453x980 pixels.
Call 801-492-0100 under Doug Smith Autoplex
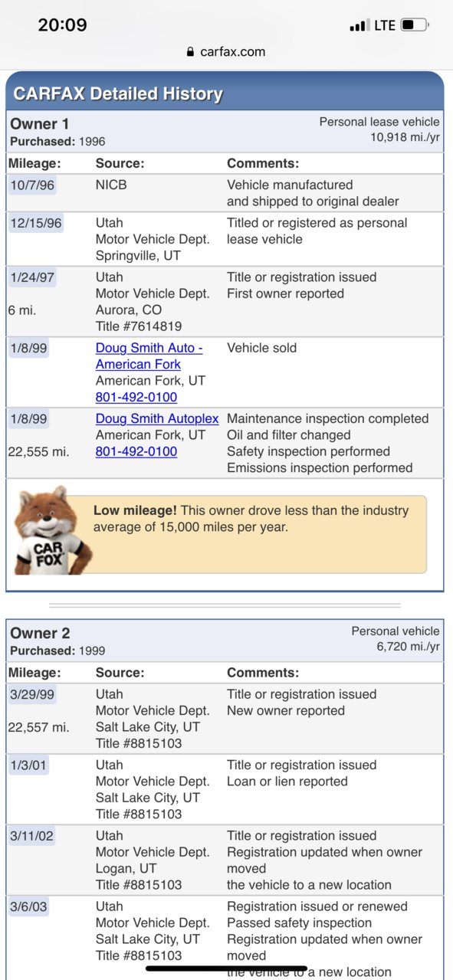pyautogui.click(x=136, y=451)
